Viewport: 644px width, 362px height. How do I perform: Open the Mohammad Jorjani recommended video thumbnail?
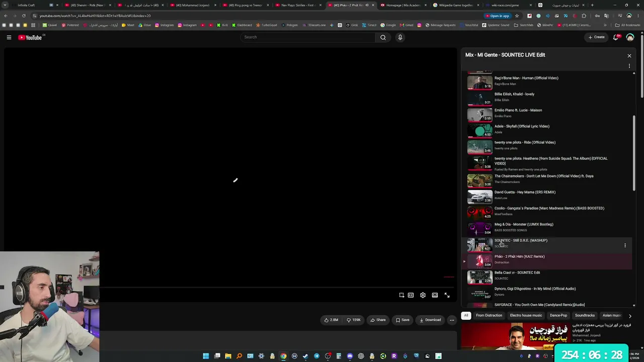click(x=515, y=336)
